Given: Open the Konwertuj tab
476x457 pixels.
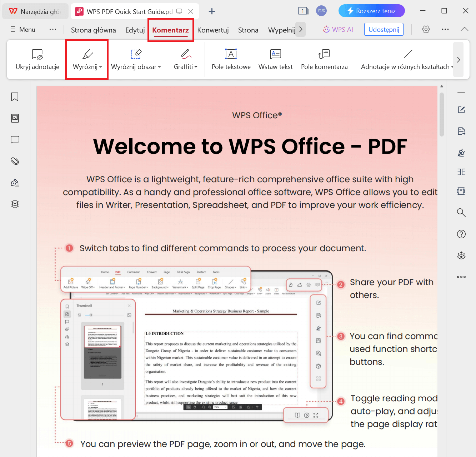Looking at the screenshot, I should pyautogui.click(x=213, y=30).
